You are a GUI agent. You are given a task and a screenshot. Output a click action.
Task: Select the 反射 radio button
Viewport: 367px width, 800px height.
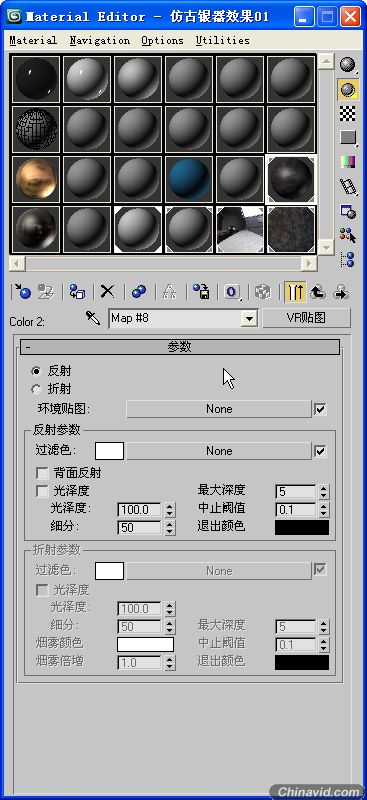pos(36,371)
